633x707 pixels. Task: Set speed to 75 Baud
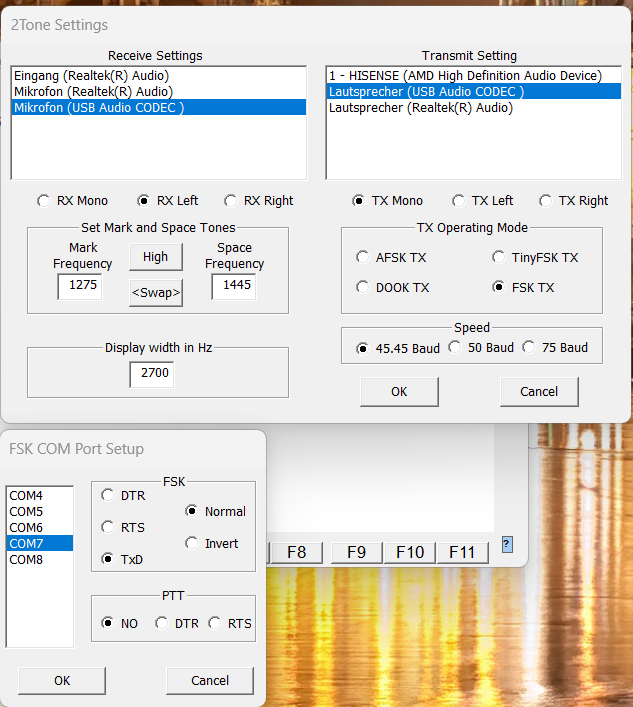529,348
